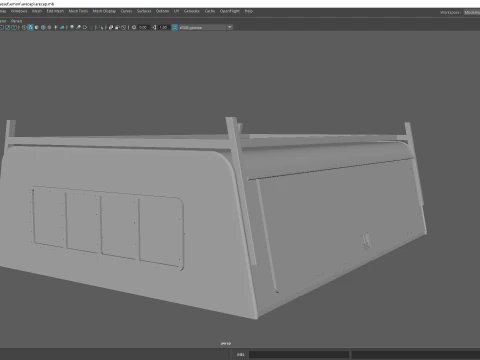480x360 pixels.
Task: Open the Mesh Tools menu
Action: [x=78, y=11]
